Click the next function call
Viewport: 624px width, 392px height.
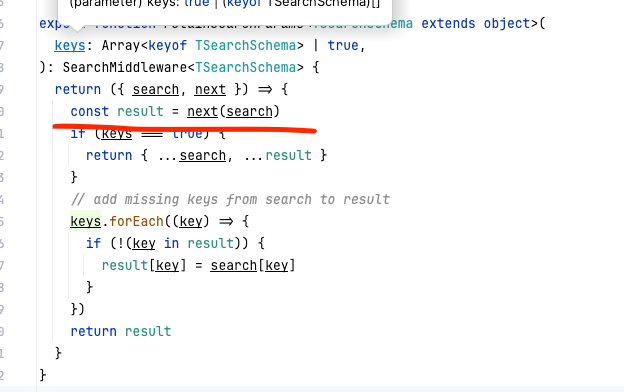203,112
